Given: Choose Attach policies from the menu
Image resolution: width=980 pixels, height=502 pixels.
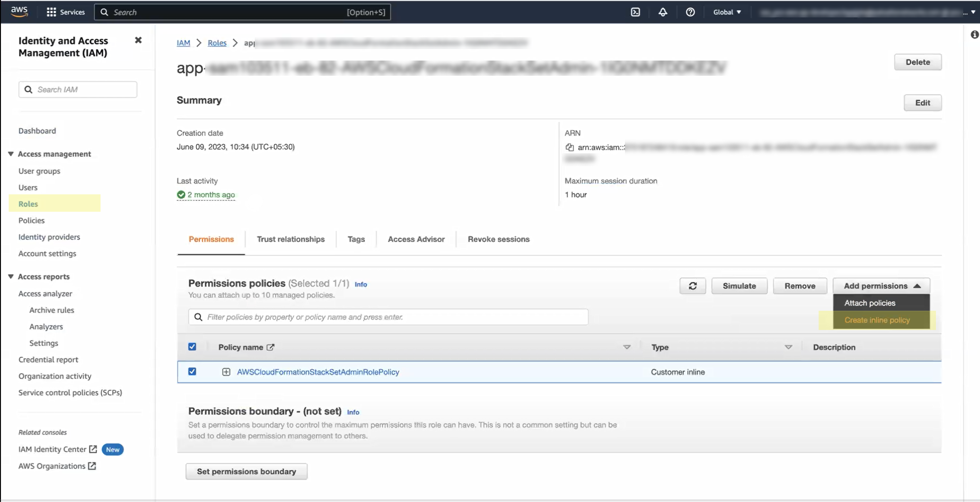Looking at the screenshot, I should (x=881, y=303).
